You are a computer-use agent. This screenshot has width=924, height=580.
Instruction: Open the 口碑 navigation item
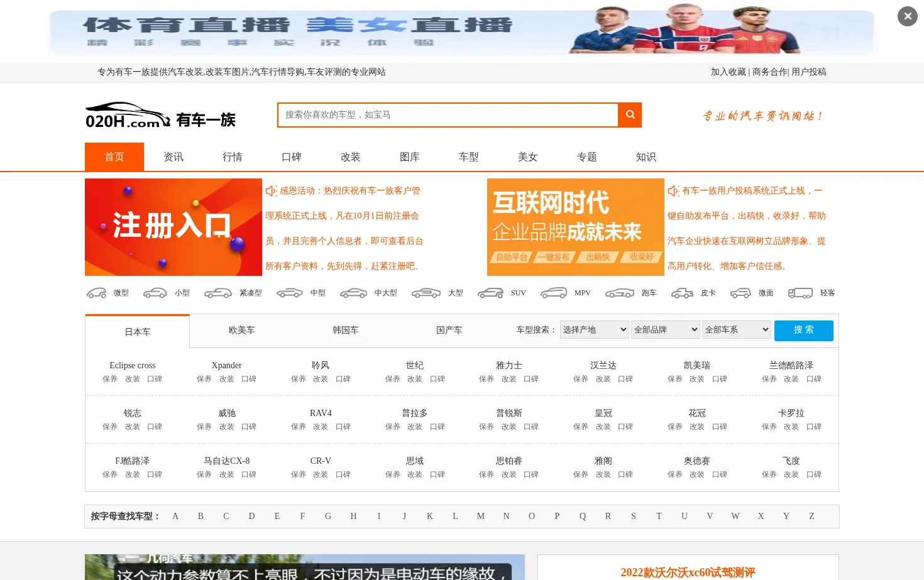pos(292,157)
